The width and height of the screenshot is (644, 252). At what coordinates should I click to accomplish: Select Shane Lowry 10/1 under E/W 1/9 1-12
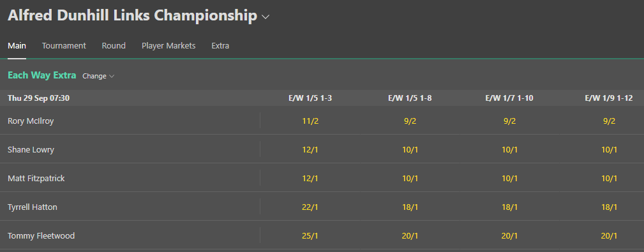[x=609, y=149]
